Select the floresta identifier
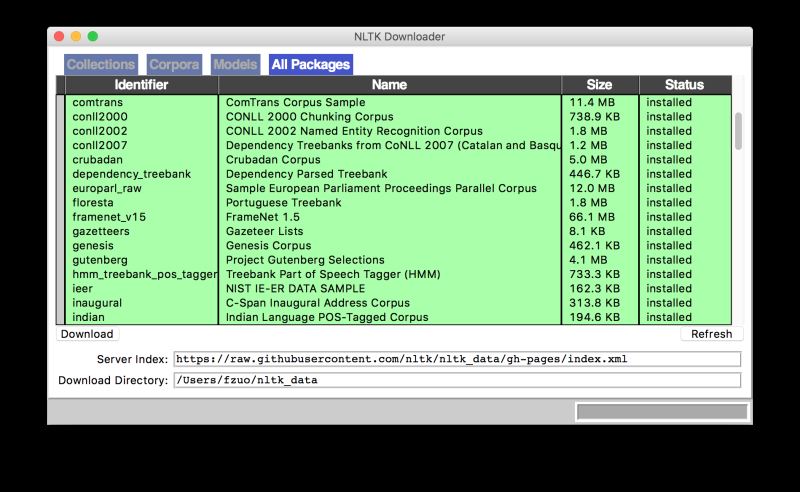The width and height of the screenshot is (800, 492). 93,203
